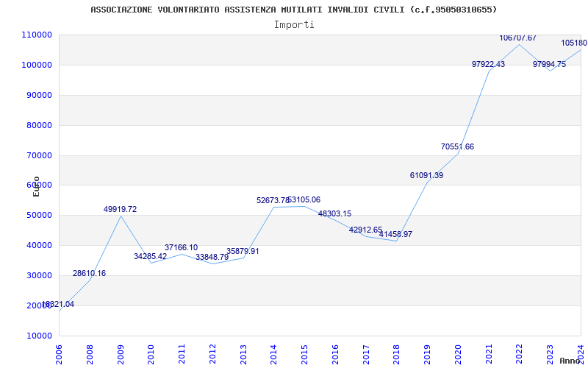Click the x-axis year label 2014
Screen dimensions: 588x368
point(273,355)
